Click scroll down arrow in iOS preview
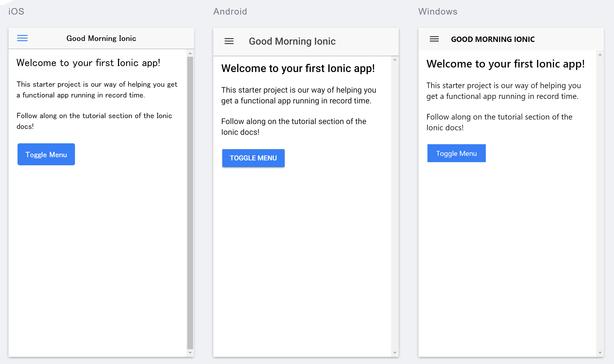The width and height of the screenshot is (614, 364). 190,353
